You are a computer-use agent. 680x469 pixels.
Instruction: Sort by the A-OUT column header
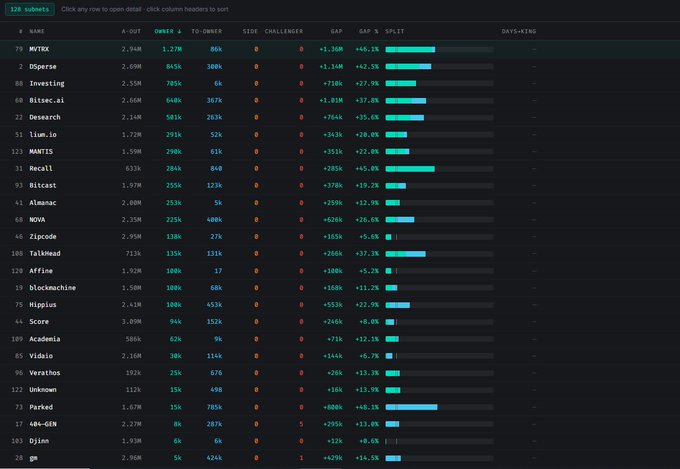[131, 31]
